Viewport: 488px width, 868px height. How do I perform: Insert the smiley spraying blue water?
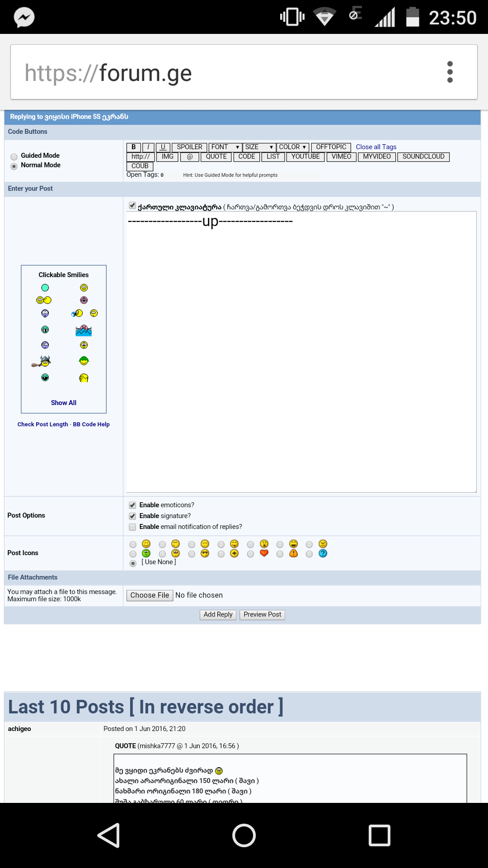(77, 313)
